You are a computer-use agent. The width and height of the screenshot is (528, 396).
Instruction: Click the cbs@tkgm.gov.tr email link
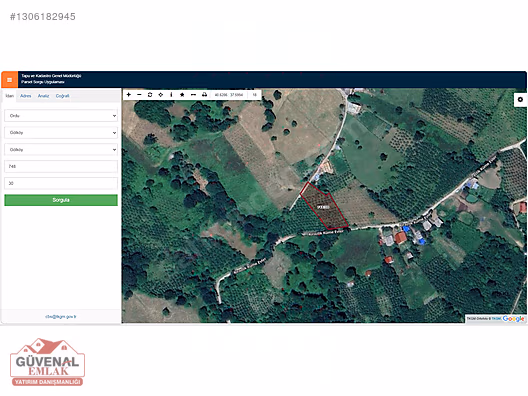tap(61, 317)
